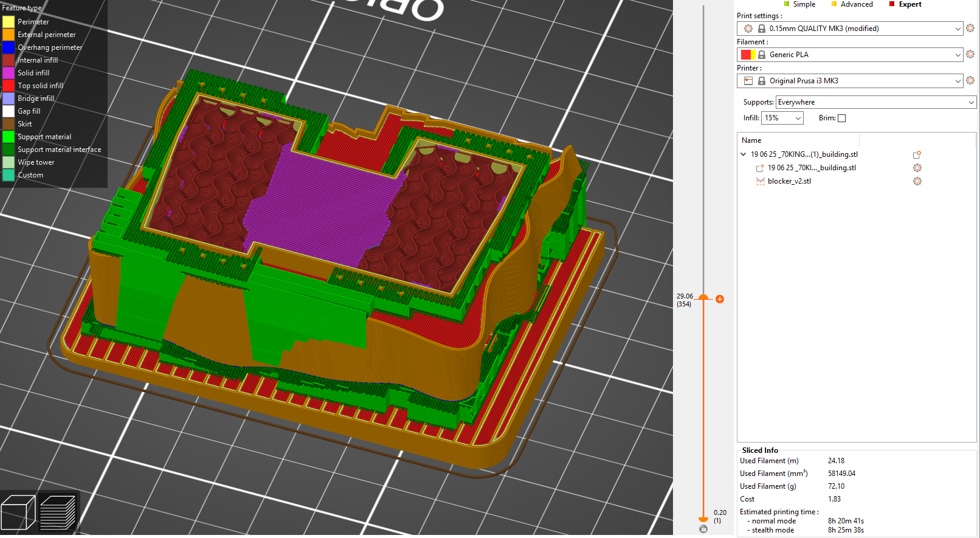Click cog icon inside print settings combo
The width and height of the screenshot is (980, 538).
tap(748, 29)
